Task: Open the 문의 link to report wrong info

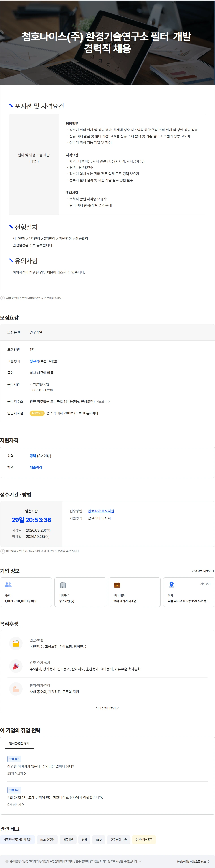Action: tap(49, 298)
